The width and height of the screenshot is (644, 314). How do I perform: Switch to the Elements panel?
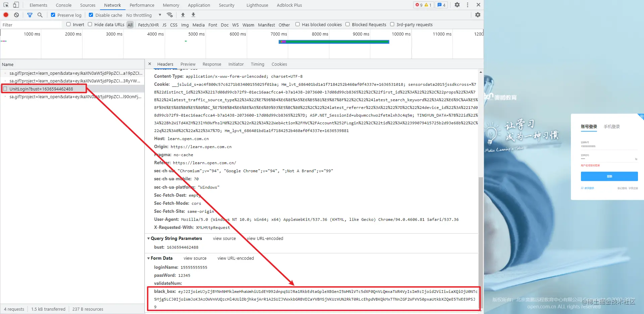pos(38,5)
